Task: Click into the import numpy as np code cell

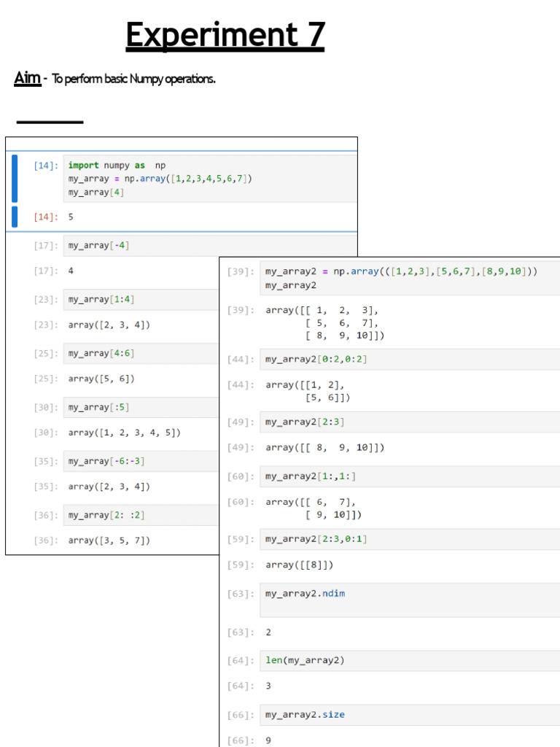Action: pyautogui.click(x=210, y=179)
